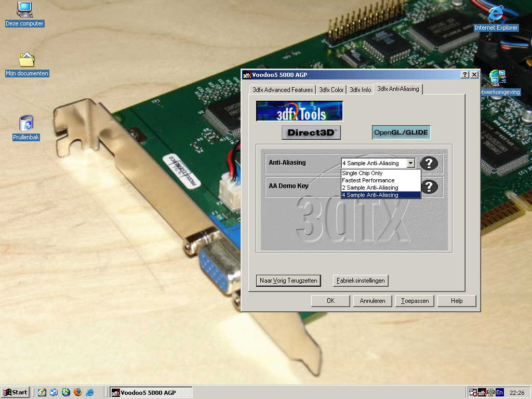Click the first quick launch notepad icon
Screen dimensions: 532x399
[x=42, y=392]
